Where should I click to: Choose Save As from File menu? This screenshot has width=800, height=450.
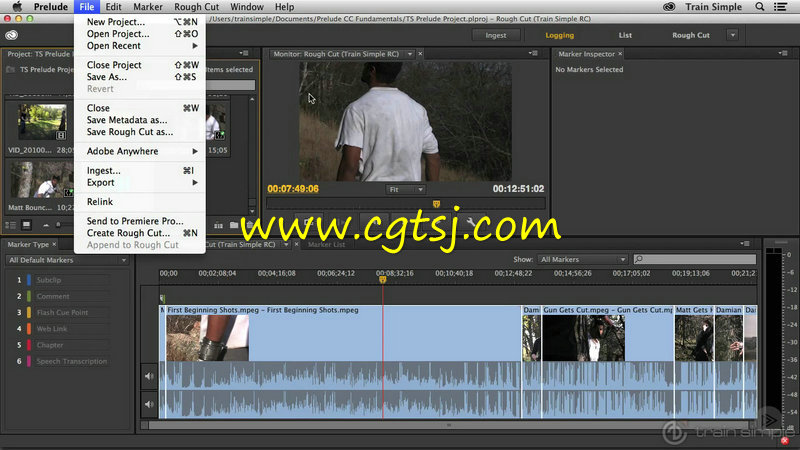coord(140,77)
